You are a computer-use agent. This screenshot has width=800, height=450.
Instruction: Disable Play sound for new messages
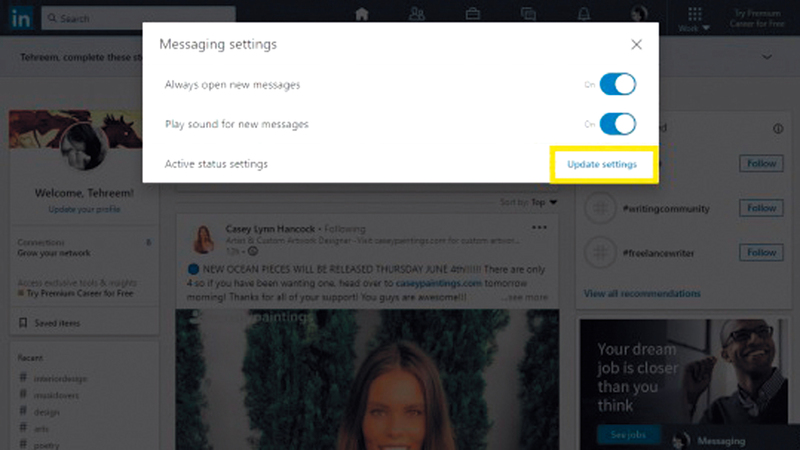coord(617,125)
